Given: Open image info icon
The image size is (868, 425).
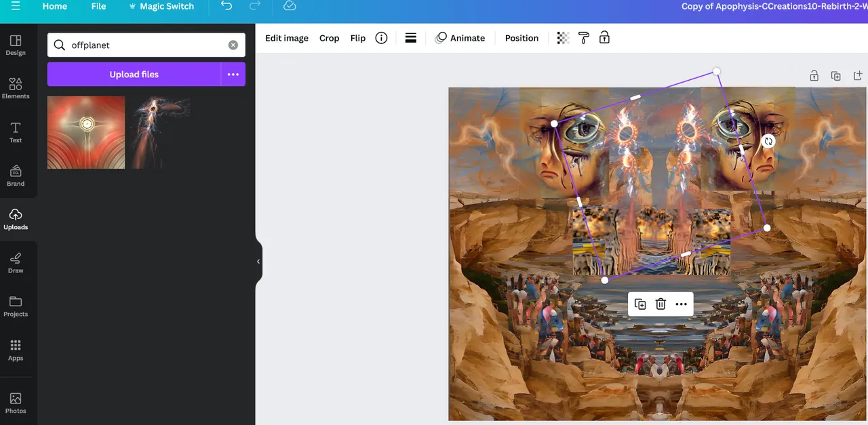Looking at the screenshot, I should [x=381, y=38].
